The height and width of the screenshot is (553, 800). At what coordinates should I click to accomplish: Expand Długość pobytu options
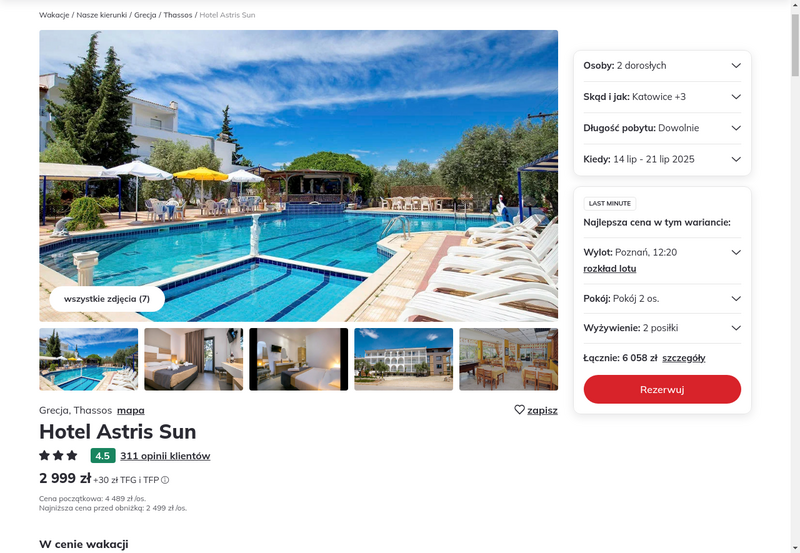pyautogui.click(x=662, y=128)
